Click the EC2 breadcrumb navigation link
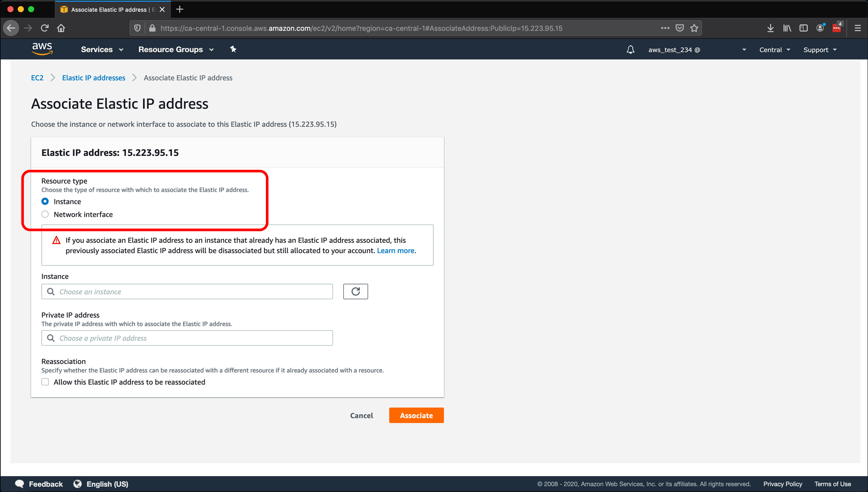 click(37, 77)
